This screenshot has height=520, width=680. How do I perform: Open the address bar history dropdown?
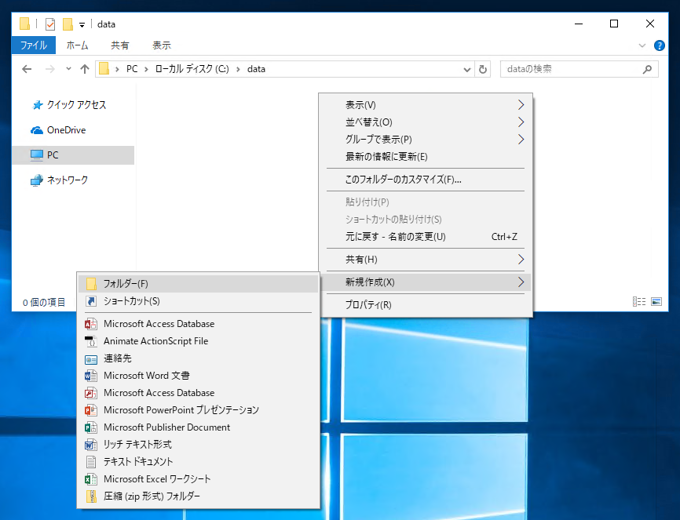(x=466, y=69)
